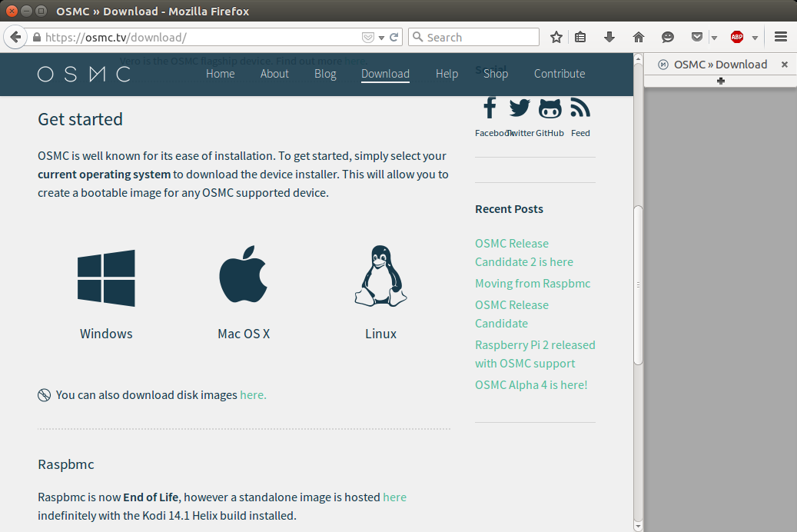
Task: Select the Contribute navigation item
Action: point(560,74)
